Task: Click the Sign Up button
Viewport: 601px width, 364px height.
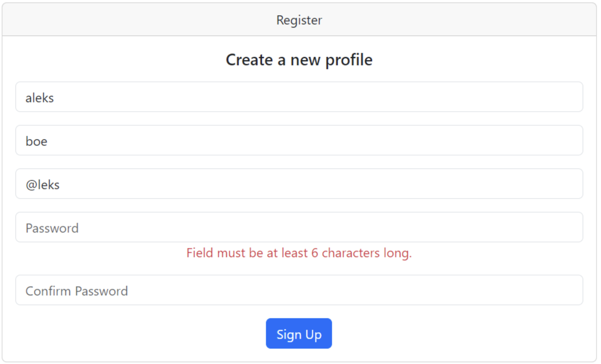Action: point(299,334)
